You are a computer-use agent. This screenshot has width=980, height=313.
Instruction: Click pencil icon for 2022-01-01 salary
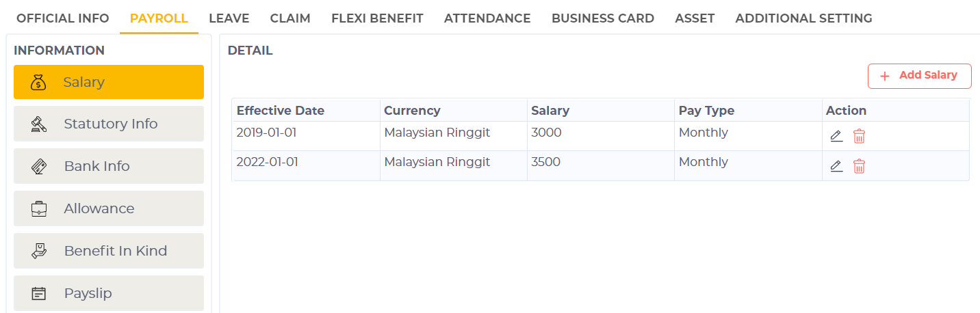(x=836, y=165)
